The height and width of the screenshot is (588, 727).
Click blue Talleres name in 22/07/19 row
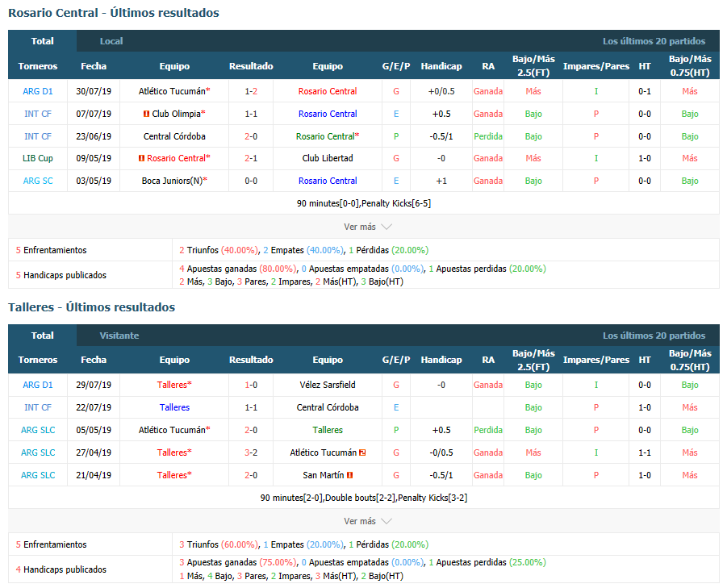pyautogui.click(x=174, y=408)
